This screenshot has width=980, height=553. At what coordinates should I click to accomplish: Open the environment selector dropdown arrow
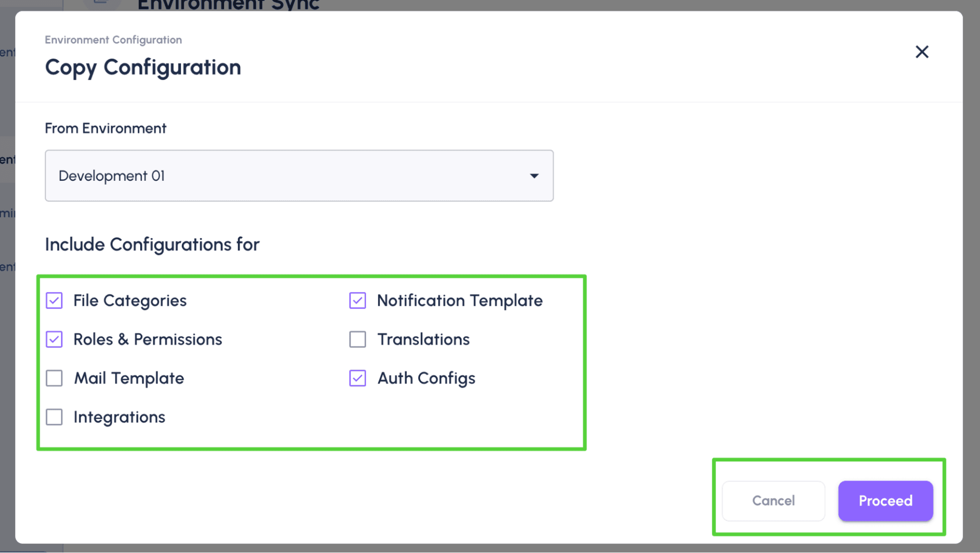pos(534,175)
